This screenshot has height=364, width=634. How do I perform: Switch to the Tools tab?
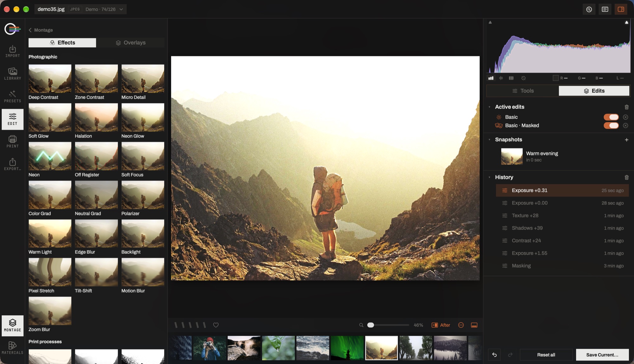[523, 91]
